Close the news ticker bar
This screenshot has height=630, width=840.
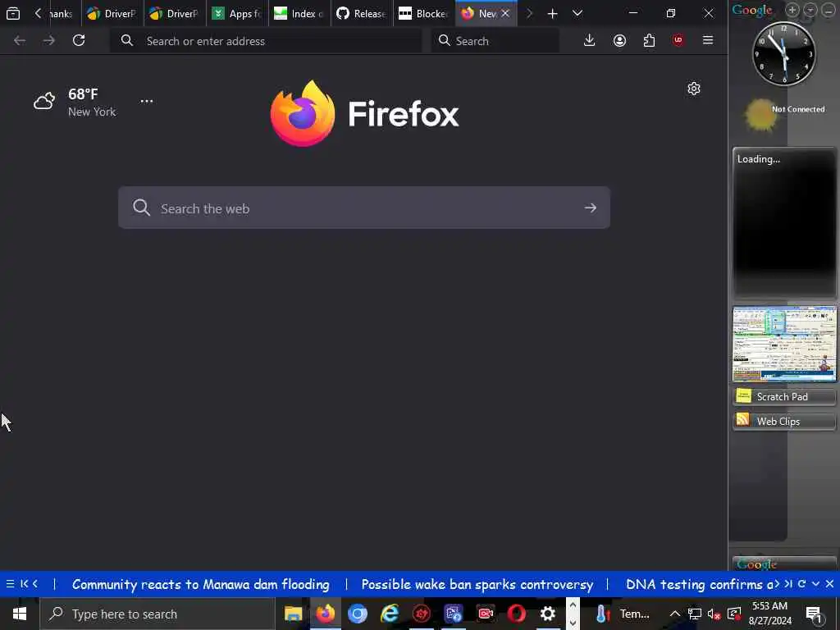pos(829,584)
